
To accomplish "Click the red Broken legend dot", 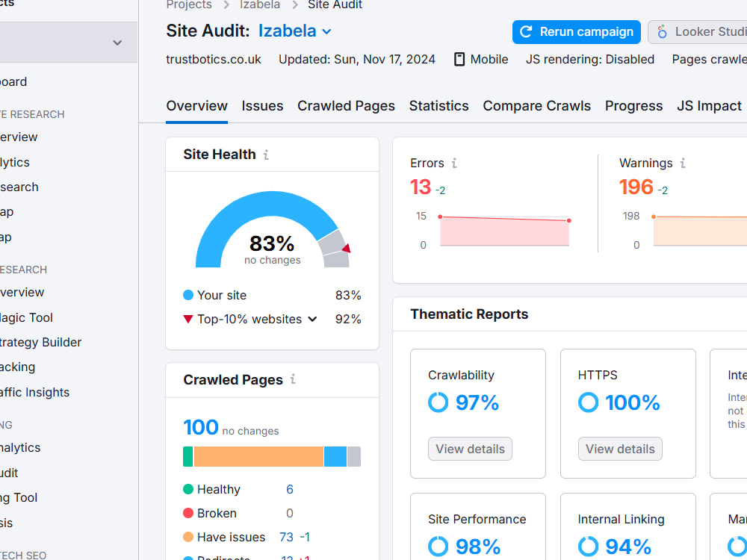I will click(x=188, y=513).
